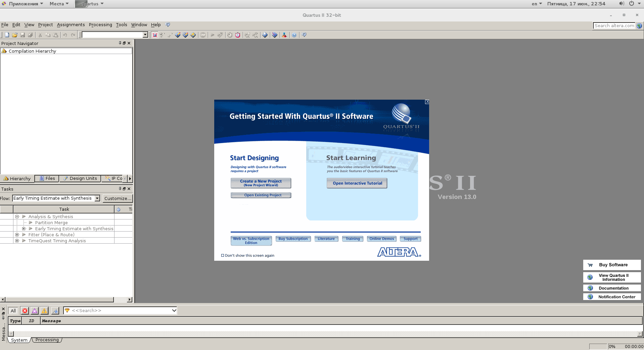Click the Start Compilation play icon

pos(212,35)
